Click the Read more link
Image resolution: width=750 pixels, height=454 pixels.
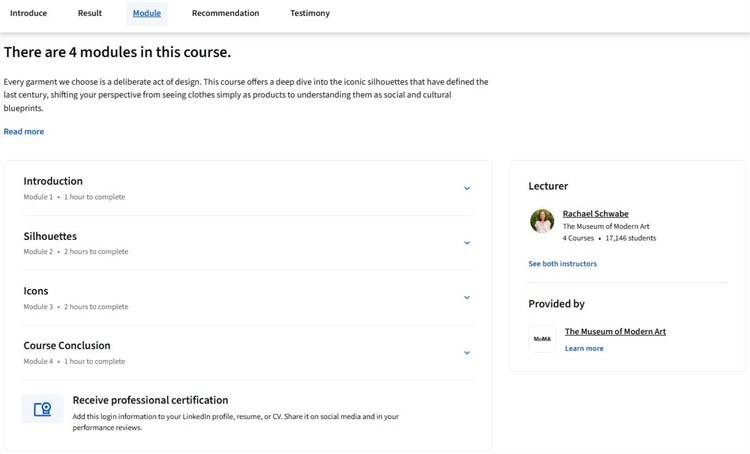(24, 132)
